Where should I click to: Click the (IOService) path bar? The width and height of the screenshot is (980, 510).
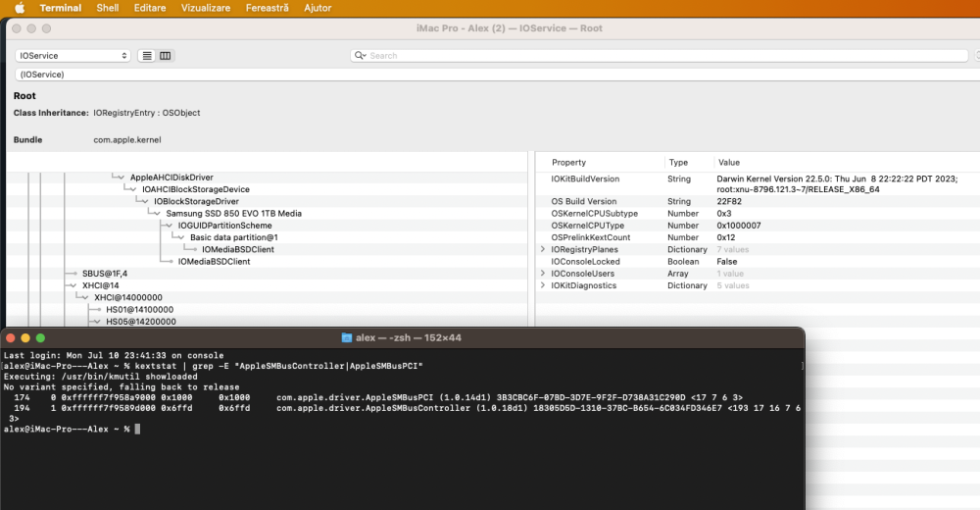click(497, 75)
